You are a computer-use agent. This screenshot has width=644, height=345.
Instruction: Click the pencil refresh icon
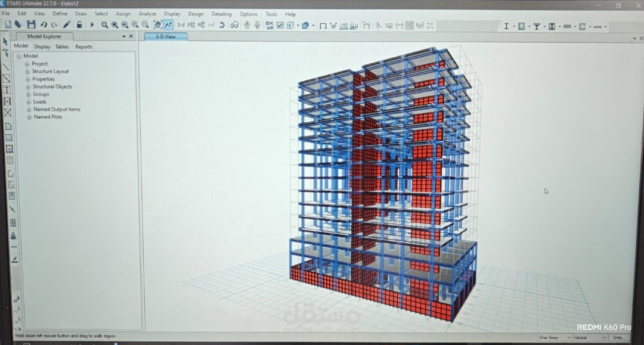pos(67,25)
